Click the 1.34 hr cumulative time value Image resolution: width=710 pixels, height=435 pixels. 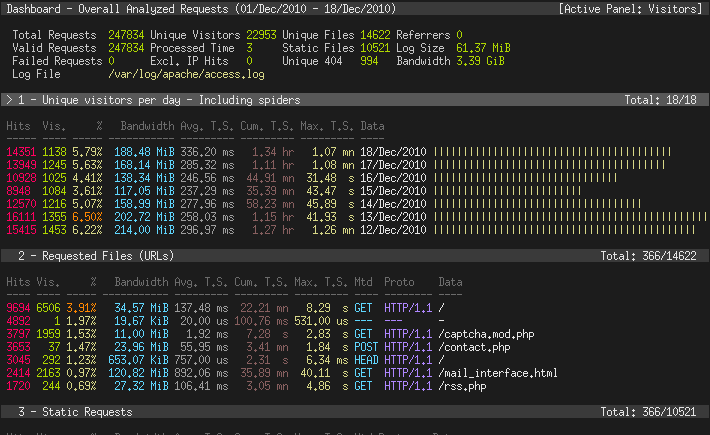click(x=273, y=152)
